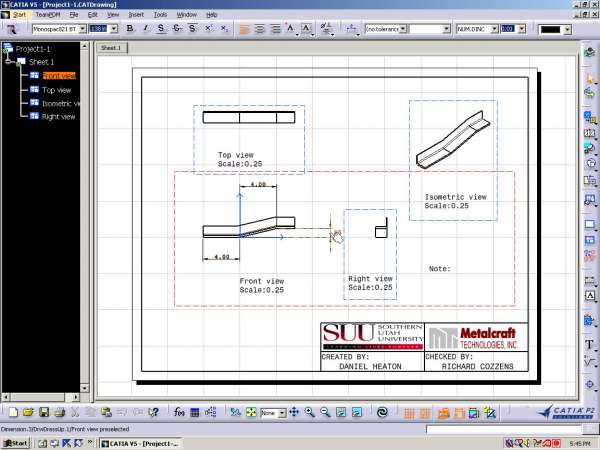This screenshot has width=600, height=450.
Task: Click the Windows Start button
Action: tap(16, 443)
